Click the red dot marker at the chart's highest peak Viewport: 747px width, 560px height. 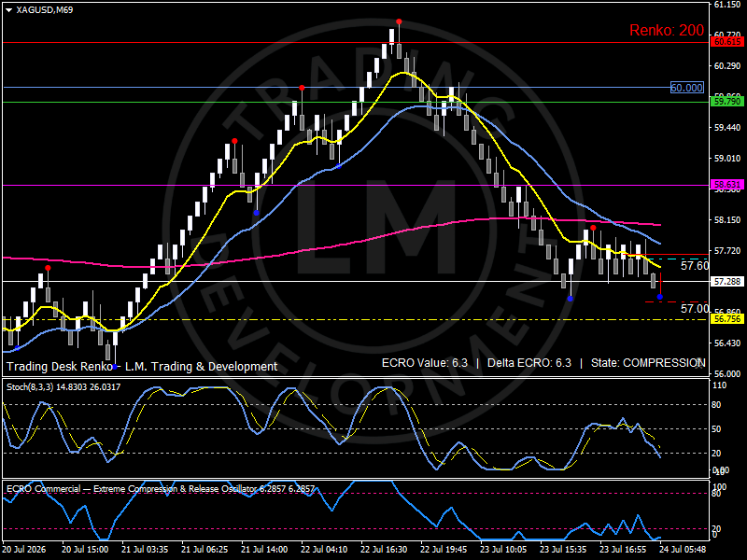[x=399, y=21]
